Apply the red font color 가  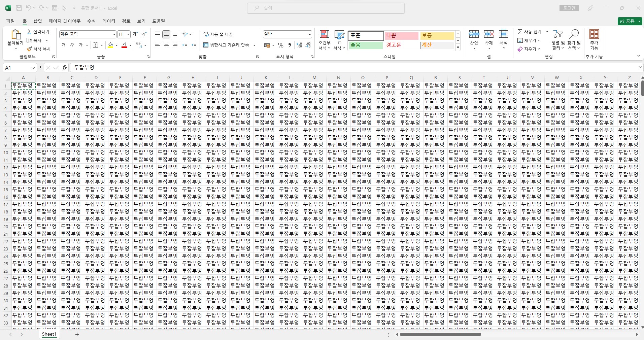[x=124, y=45]
